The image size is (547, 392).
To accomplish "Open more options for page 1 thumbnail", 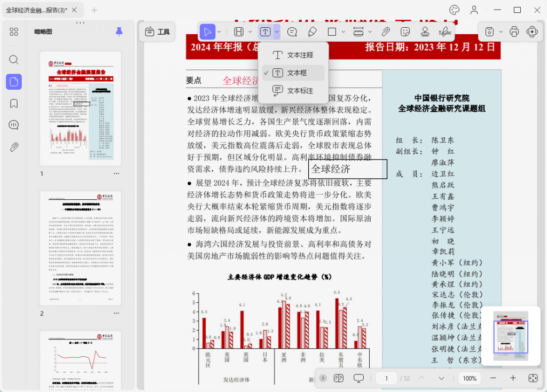I will coord(116,174).
